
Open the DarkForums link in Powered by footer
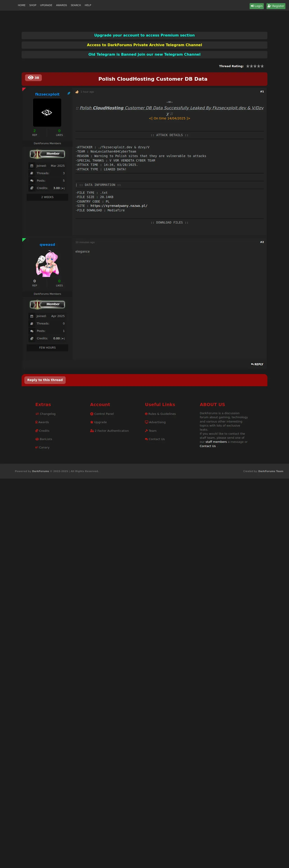(x=40, y=471)
